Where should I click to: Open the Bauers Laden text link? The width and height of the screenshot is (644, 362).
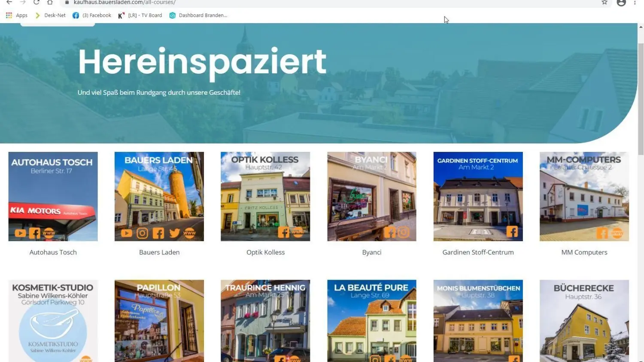click(159, 252)
